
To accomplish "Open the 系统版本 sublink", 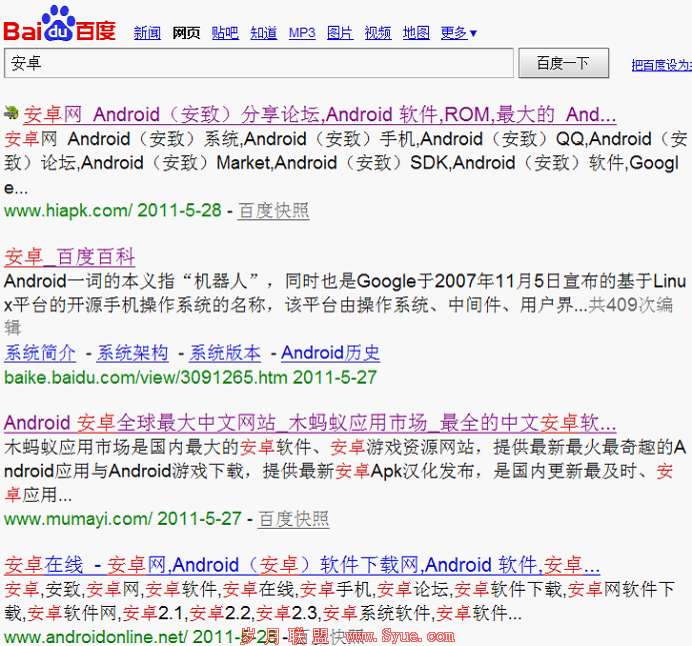I will pos(225,353).
